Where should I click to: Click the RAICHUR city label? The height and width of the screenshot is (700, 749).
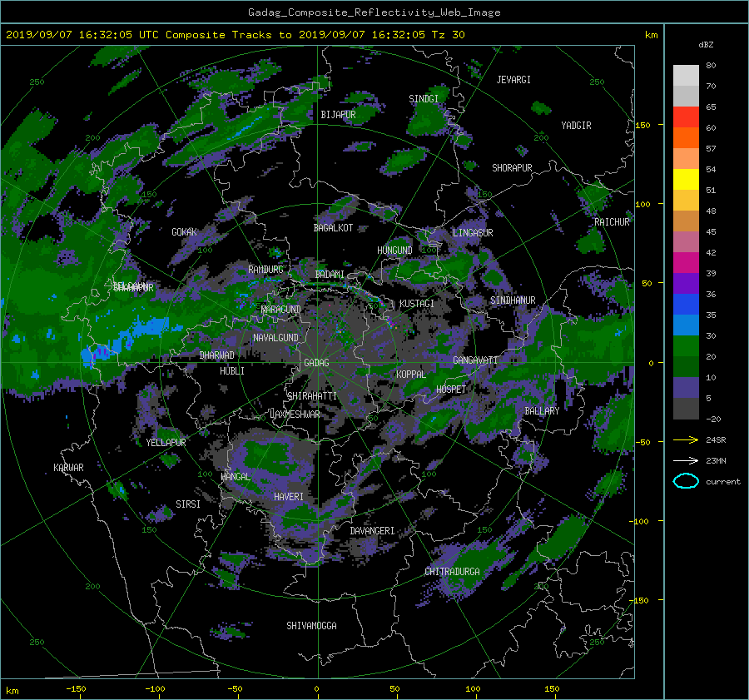tap(612, 222)
